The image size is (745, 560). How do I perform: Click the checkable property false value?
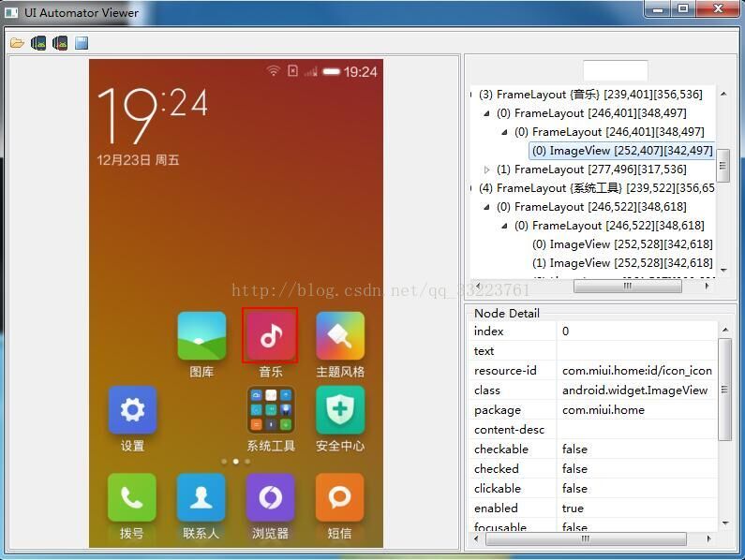click(x=574, y=449)
